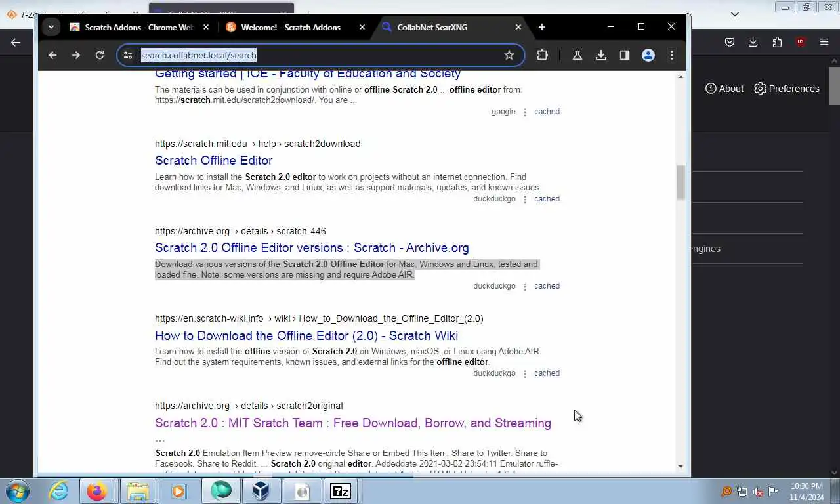Open Windows Start menu

(17, 491)
